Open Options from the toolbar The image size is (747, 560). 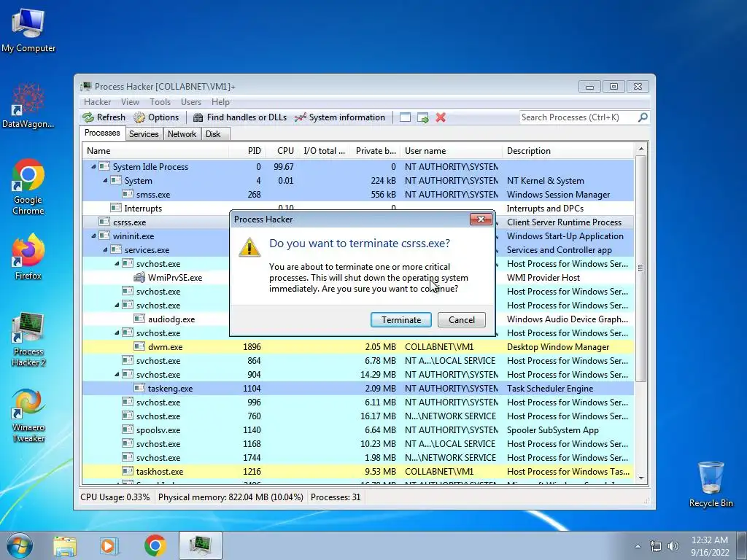tap(156, 117)
